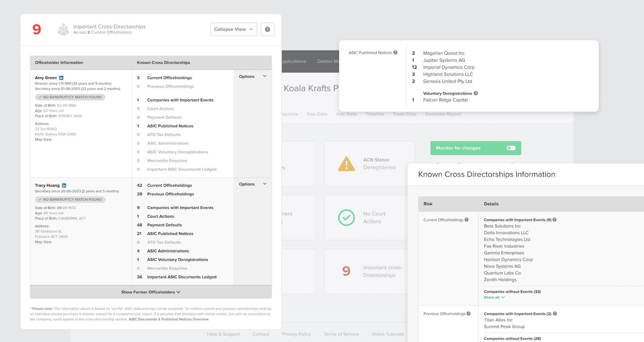Click info icon beside Current Officeholdings risk label

coord(466,220)
